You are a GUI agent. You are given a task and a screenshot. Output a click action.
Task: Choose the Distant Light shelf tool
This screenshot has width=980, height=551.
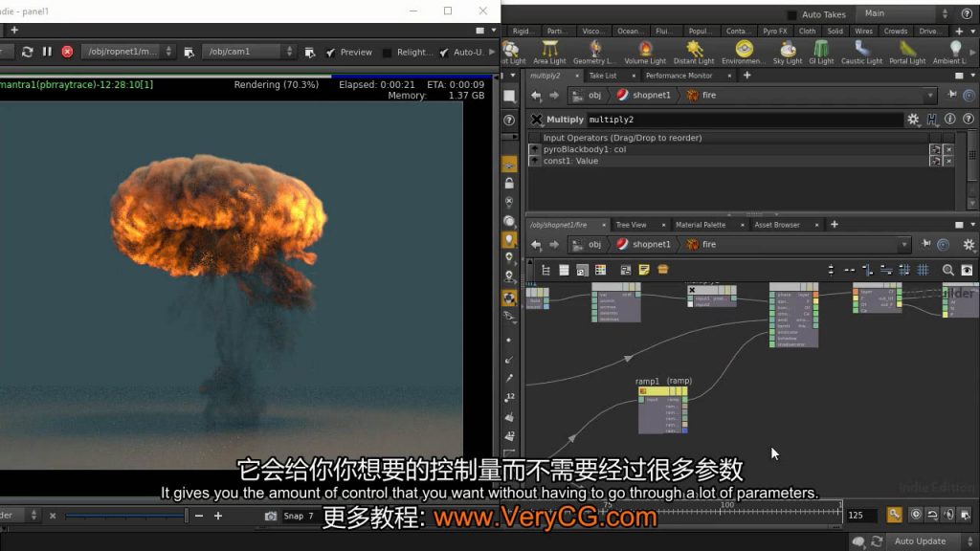[x=694, y=52]
